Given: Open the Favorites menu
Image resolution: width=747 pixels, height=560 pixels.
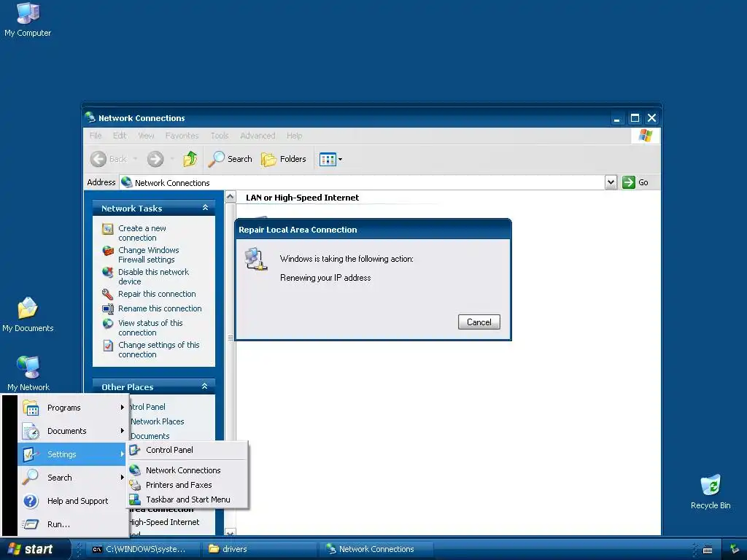Looking at the screenshot, I should [182, 136].
